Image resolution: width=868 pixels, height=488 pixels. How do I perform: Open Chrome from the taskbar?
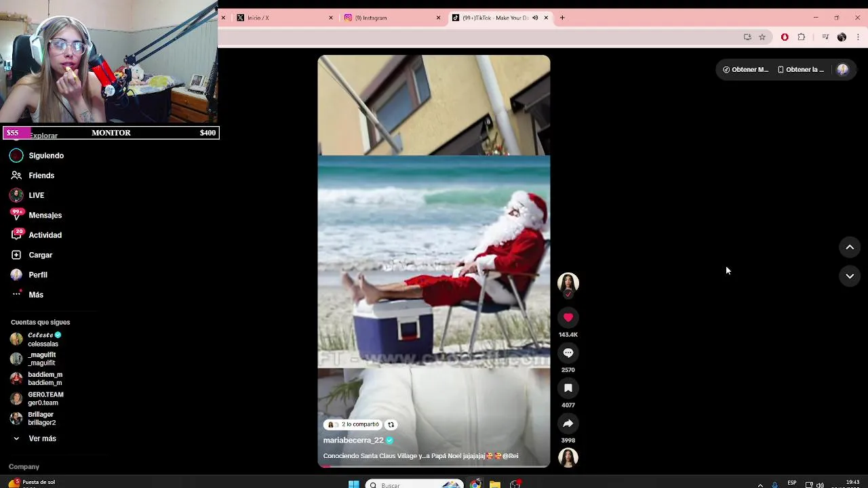click(475, 484)
